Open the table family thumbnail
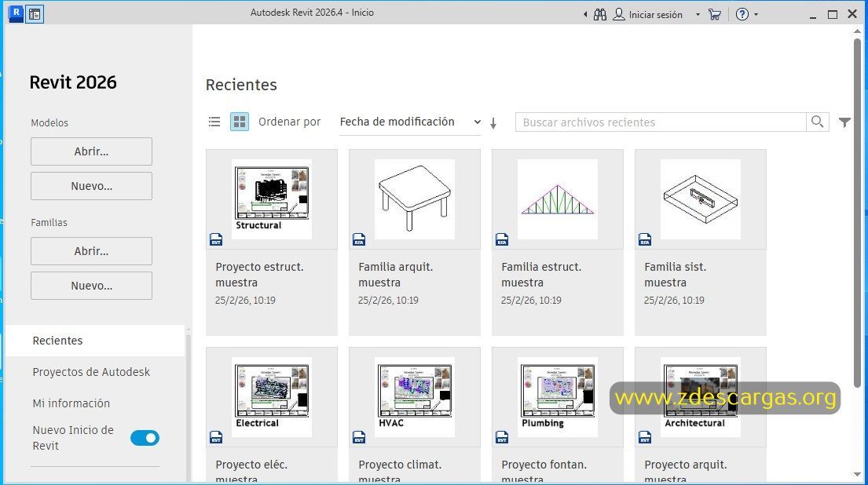868x485 pixels. click(415, 199)
